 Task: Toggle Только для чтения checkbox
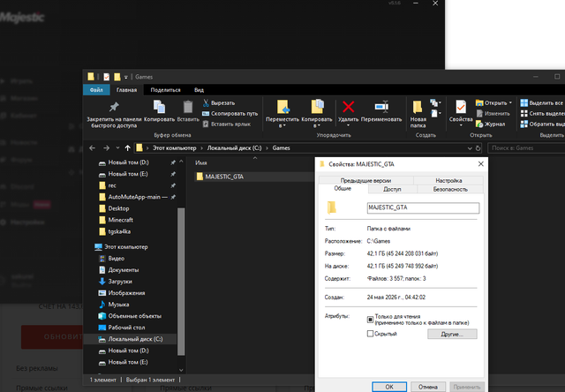point(370,320)
